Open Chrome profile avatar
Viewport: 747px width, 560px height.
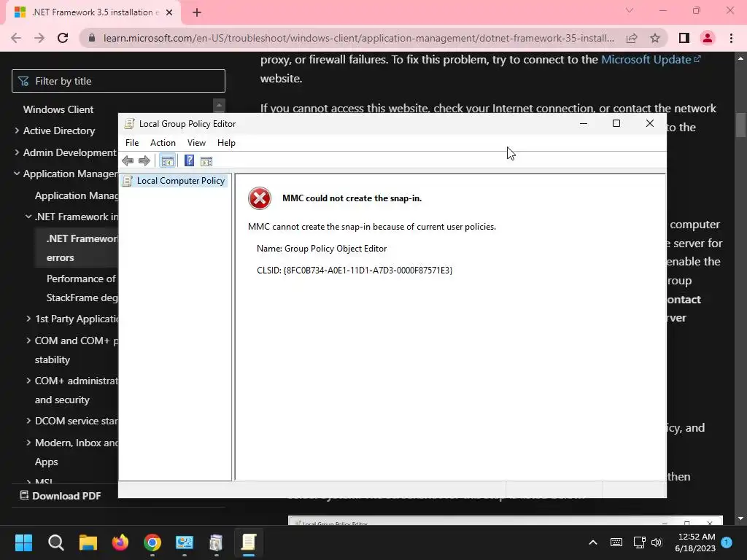pos(708,38)
